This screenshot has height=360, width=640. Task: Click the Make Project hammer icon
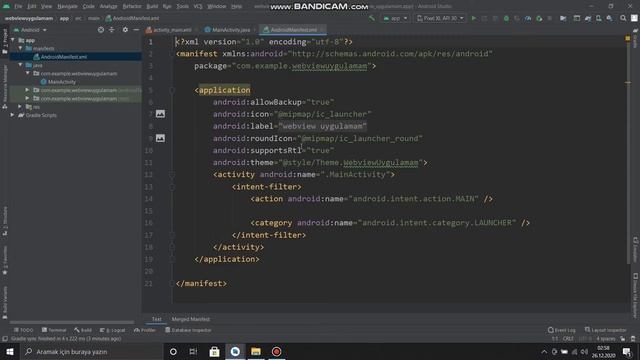click(372, 18)
